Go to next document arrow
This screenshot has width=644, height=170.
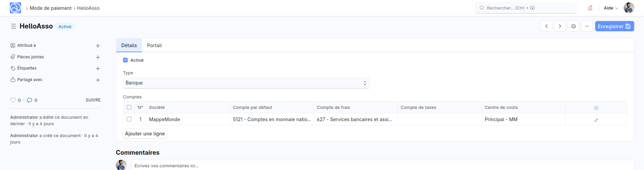pos(560,26)
